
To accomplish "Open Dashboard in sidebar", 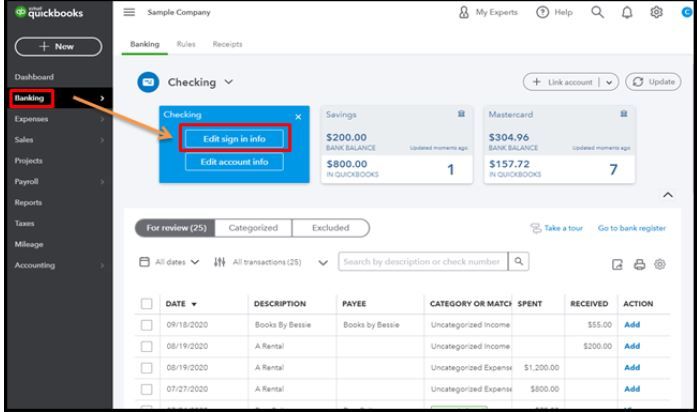I will (x=34, y=77).
